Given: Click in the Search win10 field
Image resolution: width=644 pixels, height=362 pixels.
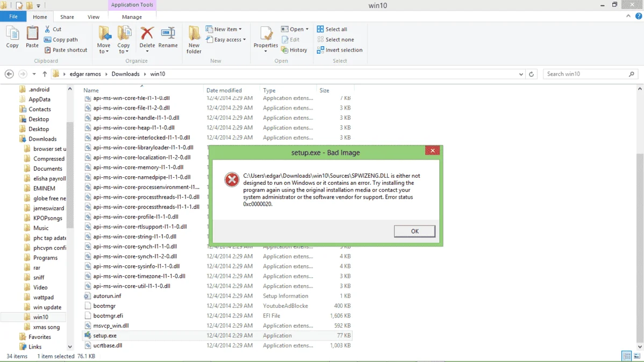Looking at the screenshot, I should [x=585, y=74].
